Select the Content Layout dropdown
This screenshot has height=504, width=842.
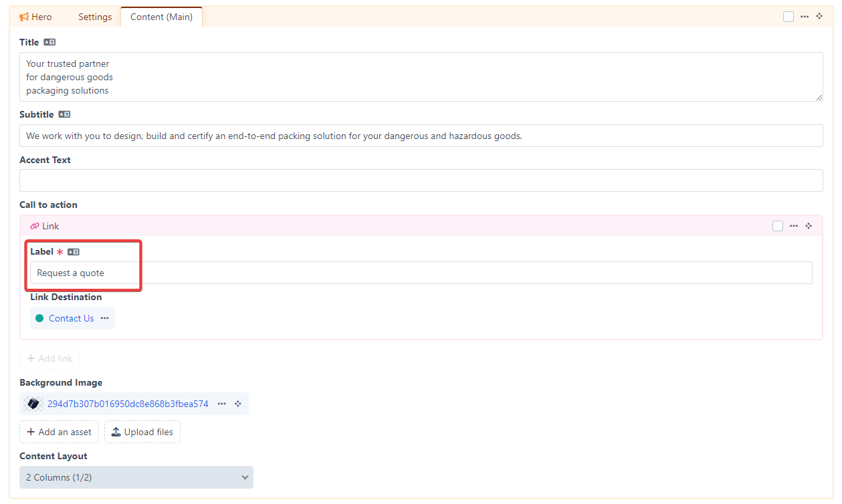click(x=136, y=477)
